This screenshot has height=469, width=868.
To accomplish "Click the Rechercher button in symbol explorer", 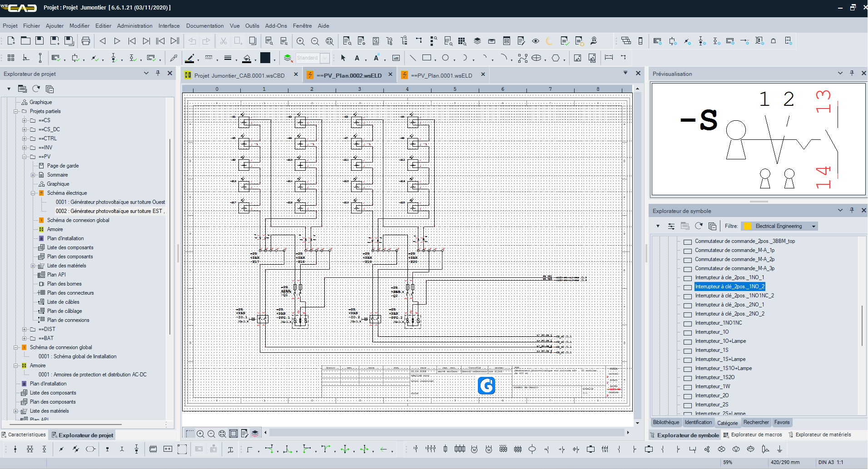I will [756, 422].
